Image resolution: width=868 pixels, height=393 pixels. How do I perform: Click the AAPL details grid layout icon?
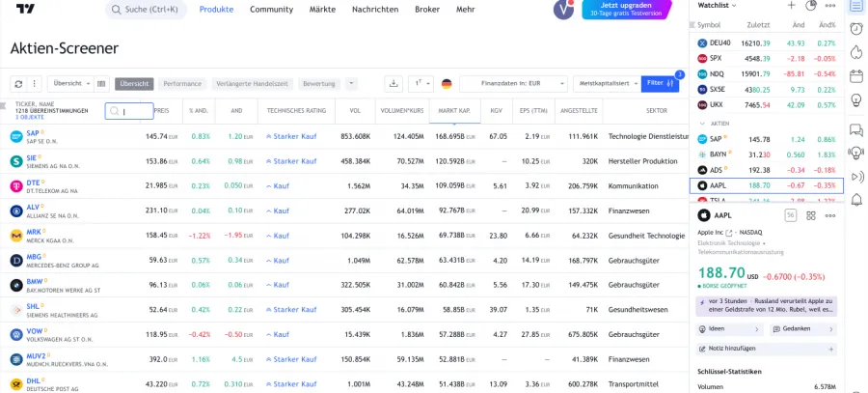pyautogui.click(x=811, y=215)
